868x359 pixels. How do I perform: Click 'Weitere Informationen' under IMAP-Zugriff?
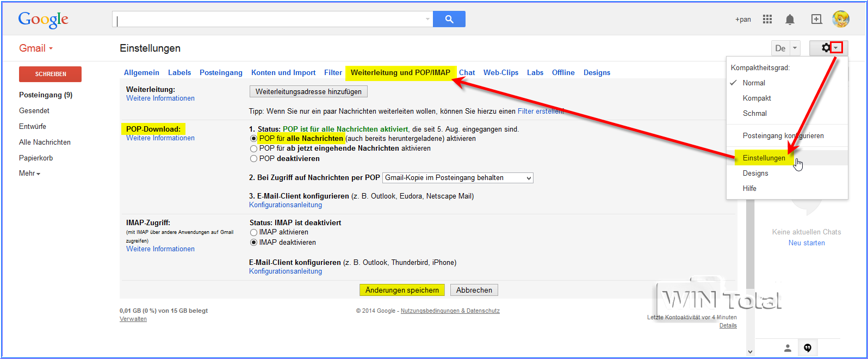coord(160,249)
